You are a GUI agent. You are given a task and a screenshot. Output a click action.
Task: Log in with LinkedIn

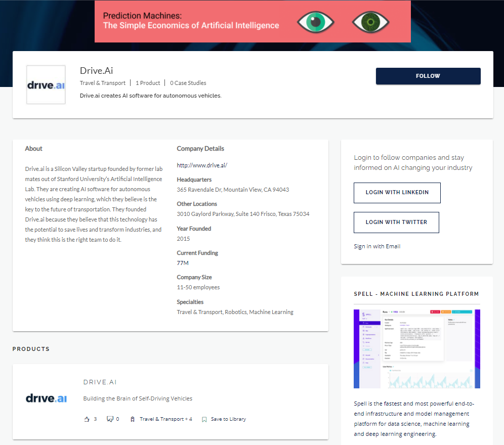pos(397,193)
